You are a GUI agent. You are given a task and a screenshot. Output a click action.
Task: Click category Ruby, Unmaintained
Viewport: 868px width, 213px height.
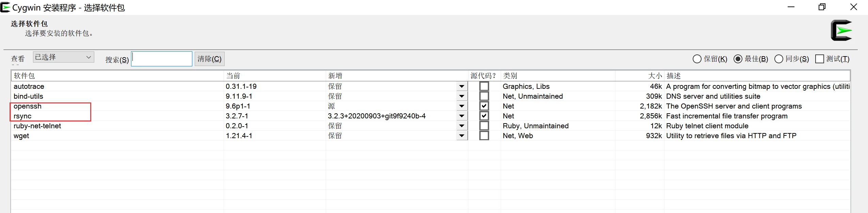pyautogui.click(x=536, y=126)
